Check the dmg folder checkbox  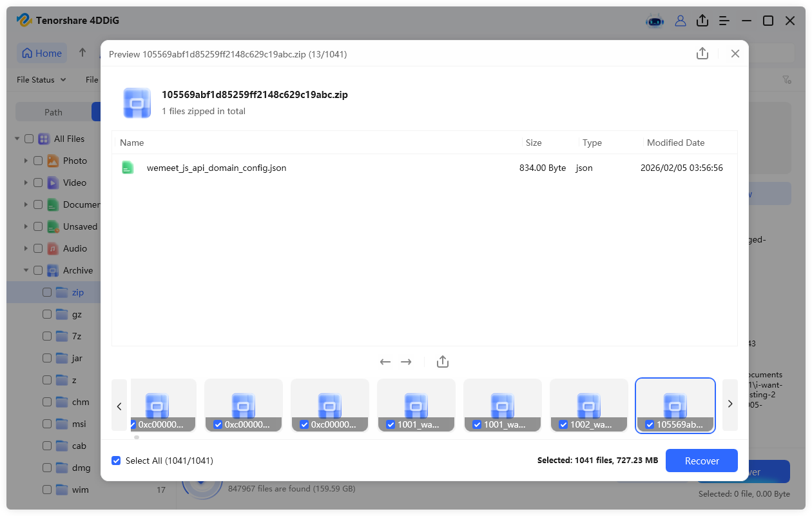click(47, 468)
